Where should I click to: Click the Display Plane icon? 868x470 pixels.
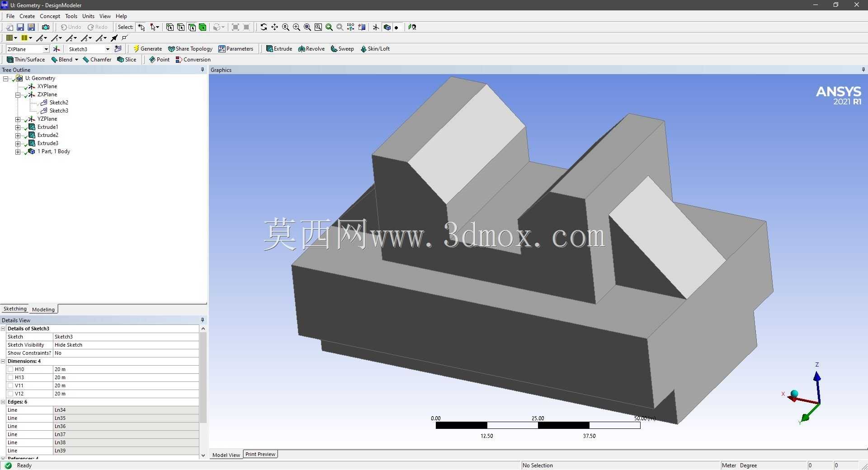pyautogui.click(x=376, y=27)
